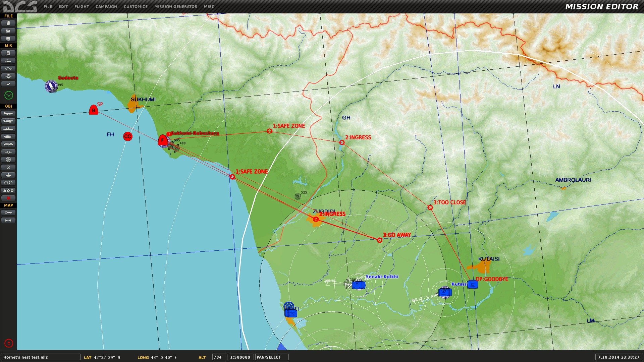The height and width of the screenshot is (362, 644).
Task: Open the FLIGHT menu
Action: [82, 6]
